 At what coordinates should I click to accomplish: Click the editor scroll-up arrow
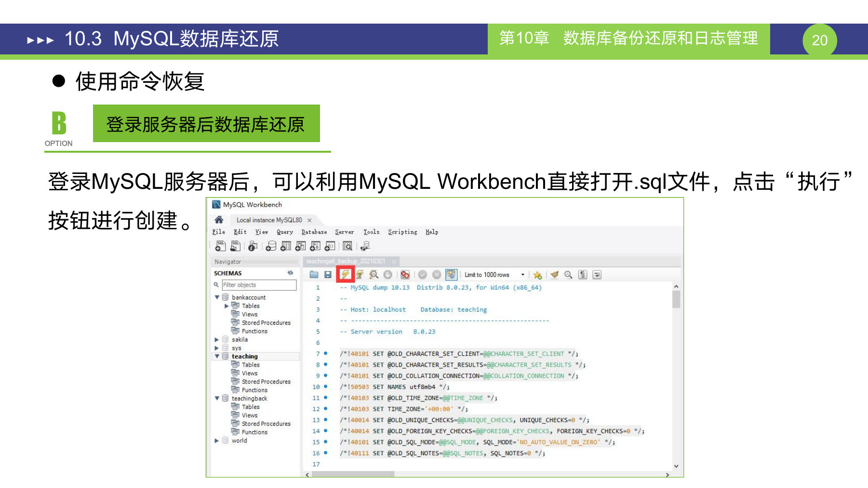coord(676,287)
